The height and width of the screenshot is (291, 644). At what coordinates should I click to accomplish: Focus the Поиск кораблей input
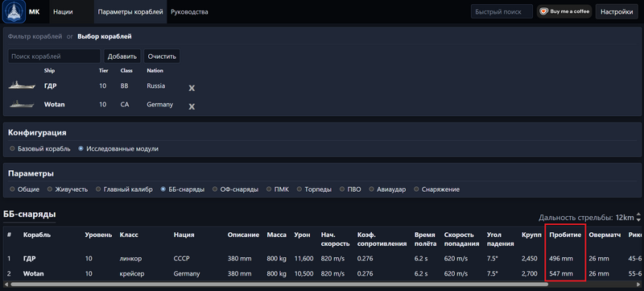pos(54,56)
